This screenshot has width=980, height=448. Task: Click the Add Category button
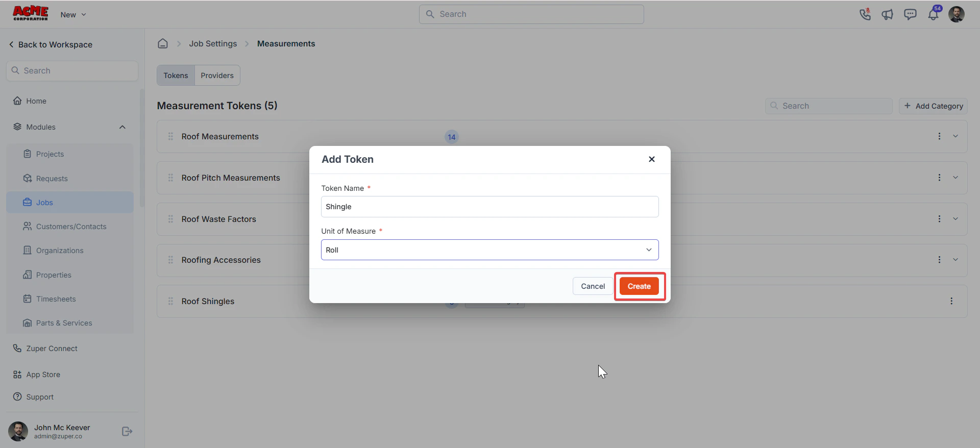click(x=933, y=106)
